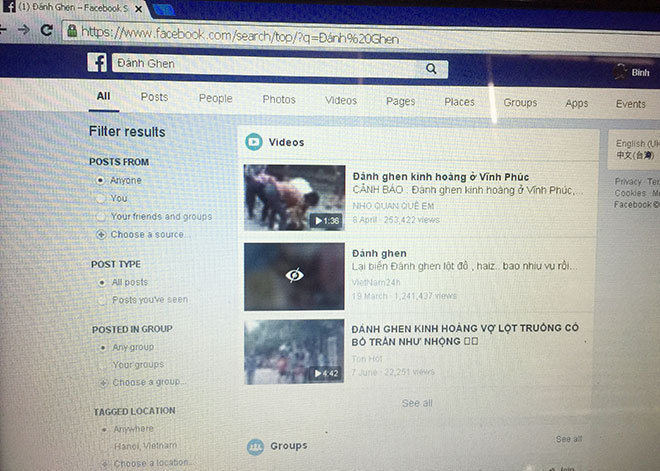The width and height of the screenshot is (660, 471).
Task: Open 'ĐÁNH GHEN KINH HOÀNG VỢ LỘT TRUỒNG' title
Action: pos(465,335)
